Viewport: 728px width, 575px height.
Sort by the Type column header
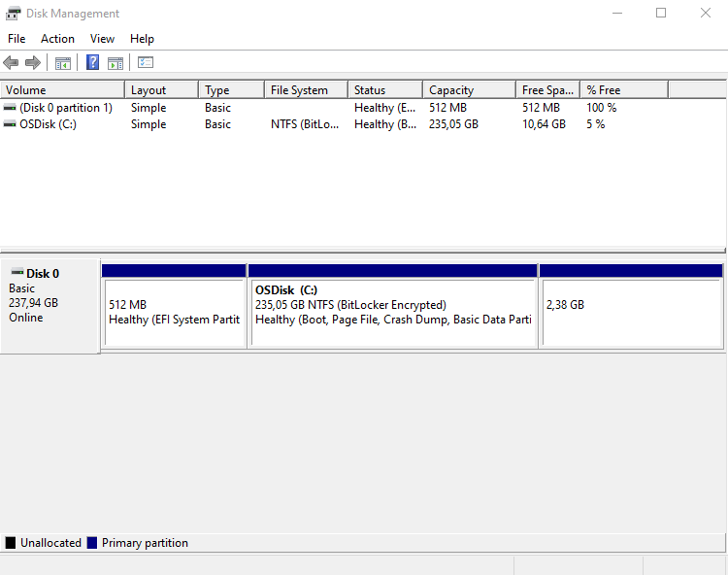click(231, 89)
